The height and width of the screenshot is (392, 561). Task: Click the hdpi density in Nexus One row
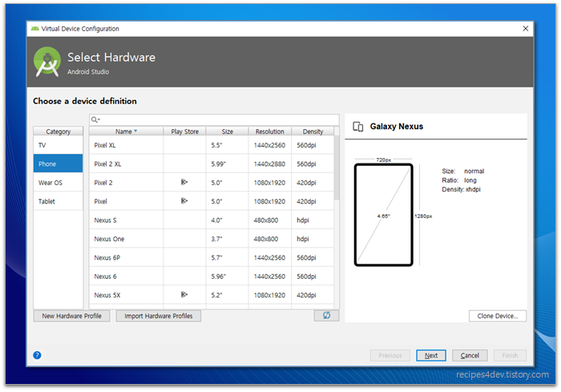point(303,239)
